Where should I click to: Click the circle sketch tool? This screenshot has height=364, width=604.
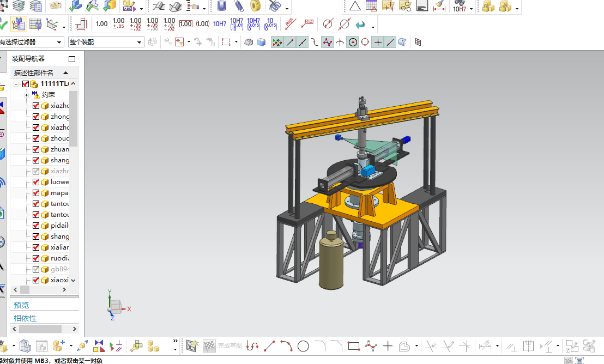303,346
